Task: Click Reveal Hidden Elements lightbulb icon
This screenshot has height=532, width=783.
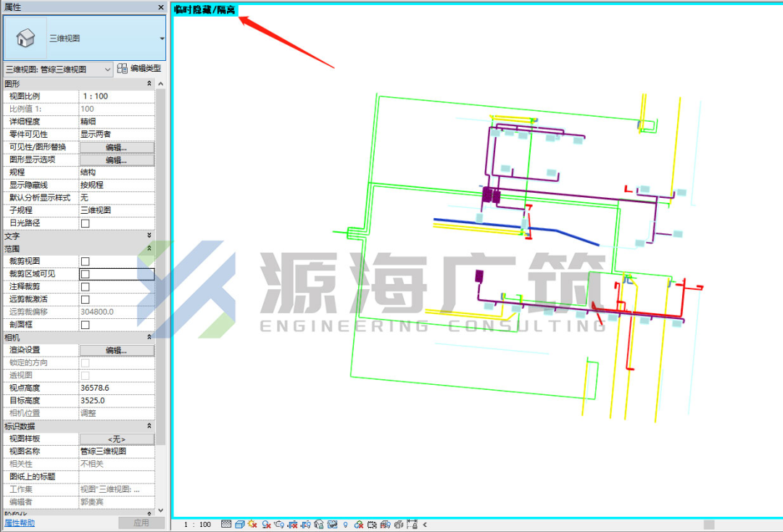Action: 346,525
